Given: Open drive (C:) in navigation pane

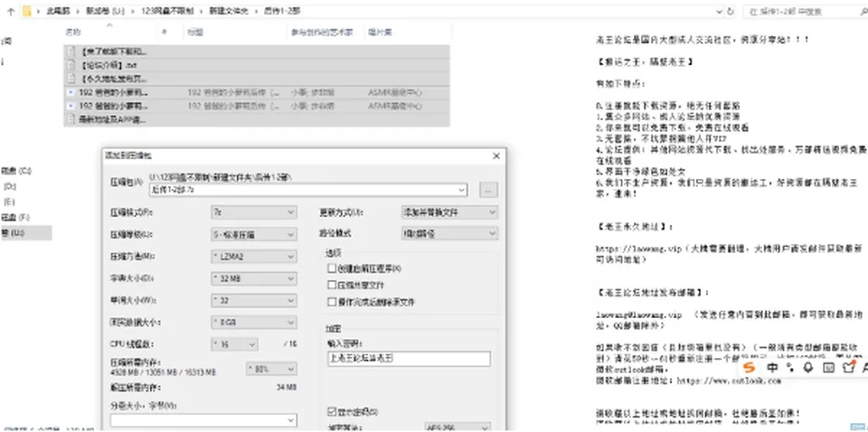Looking at the screenshot, I should 16,171.
